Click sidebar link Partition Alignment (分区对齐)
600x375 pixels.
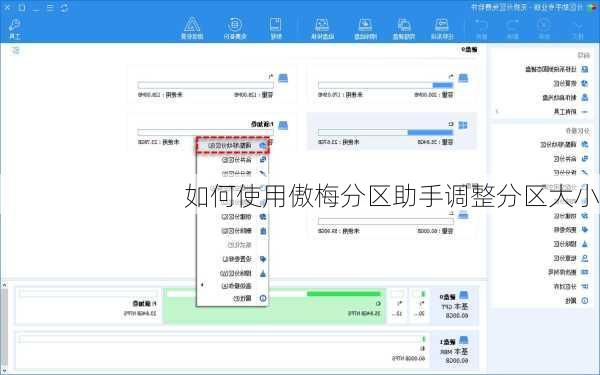click(x=565, y=286)
